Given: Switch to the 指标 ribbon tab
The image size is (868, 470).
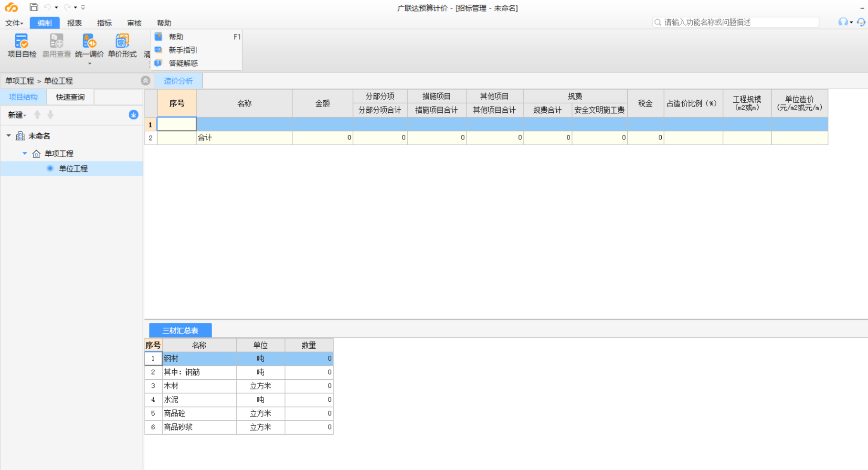Looking at the screenshot, I should point(104,23).
